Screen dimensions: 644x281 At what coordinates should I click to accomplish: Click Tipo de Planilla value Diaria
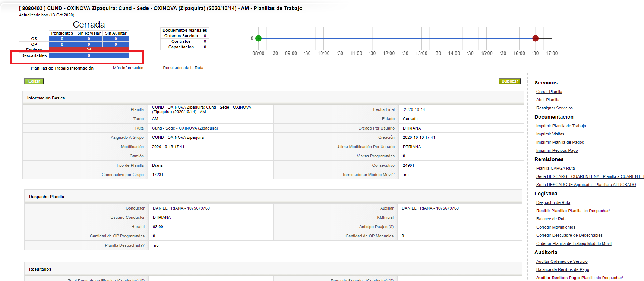[x=157, y=165]
